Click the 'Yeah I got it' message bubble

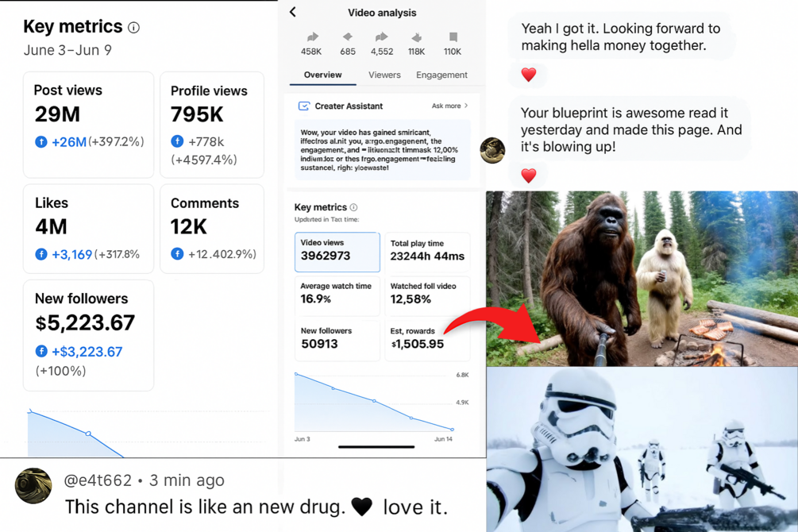point(621,37)
